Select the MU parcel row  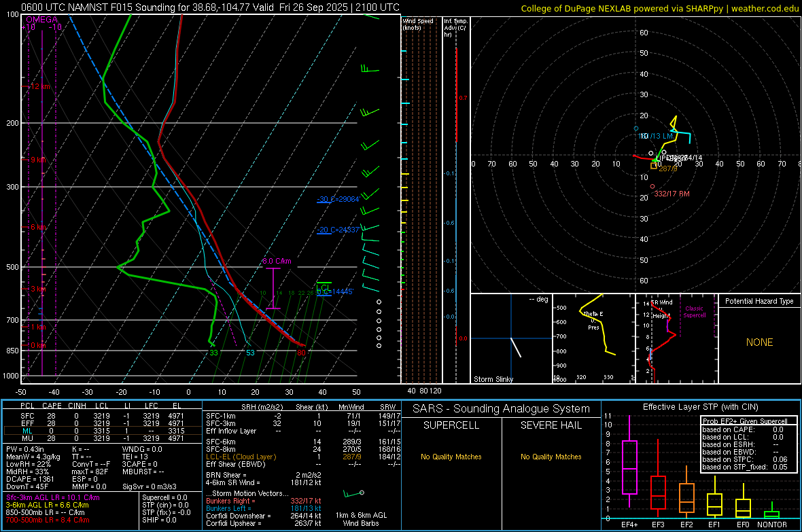pos(103,438)
